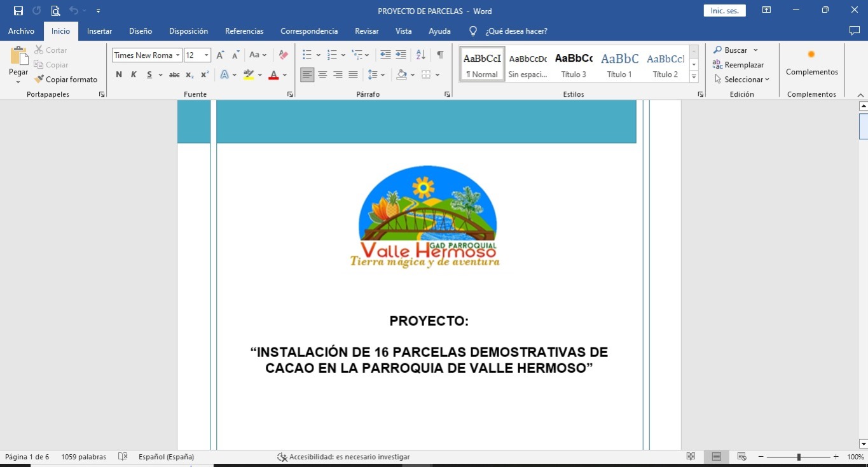Click the zoom slider handle
Viewport: 868px width, 467px height.
(x=799, y=457)
